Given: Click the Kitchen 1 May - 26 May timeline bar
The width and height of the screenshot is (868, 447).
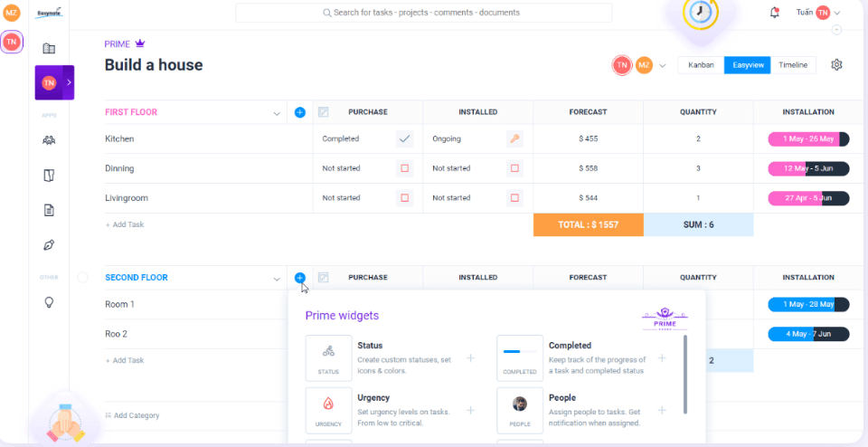Looking at the screenshot, I should (x=808, y=139).
